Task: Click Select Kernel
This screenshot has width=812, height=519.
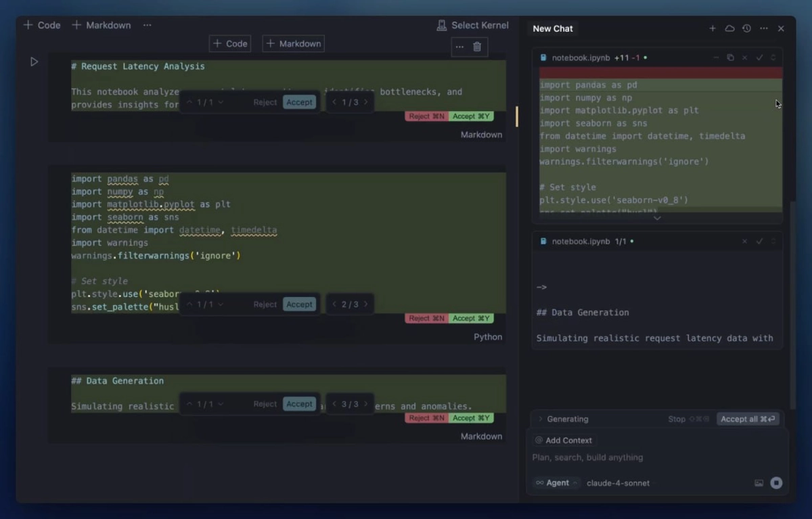Action: tap(472, 25)
